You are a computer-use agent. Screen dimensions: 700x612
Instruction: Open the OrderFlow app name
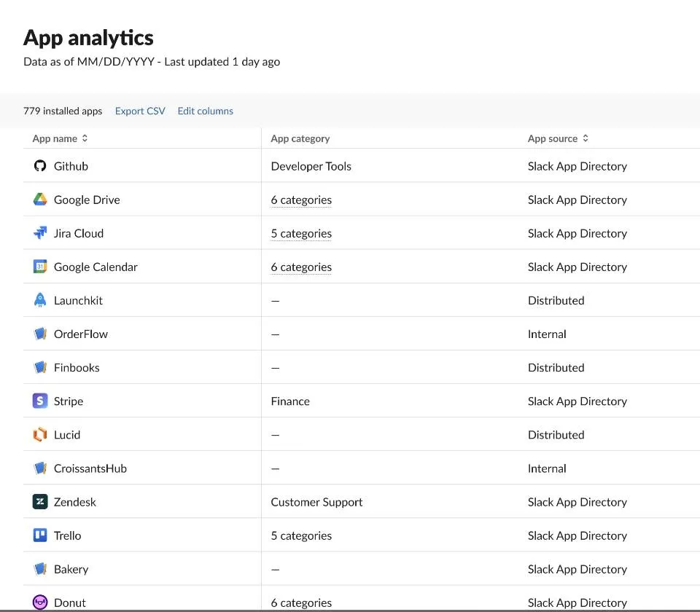point(81,334)
